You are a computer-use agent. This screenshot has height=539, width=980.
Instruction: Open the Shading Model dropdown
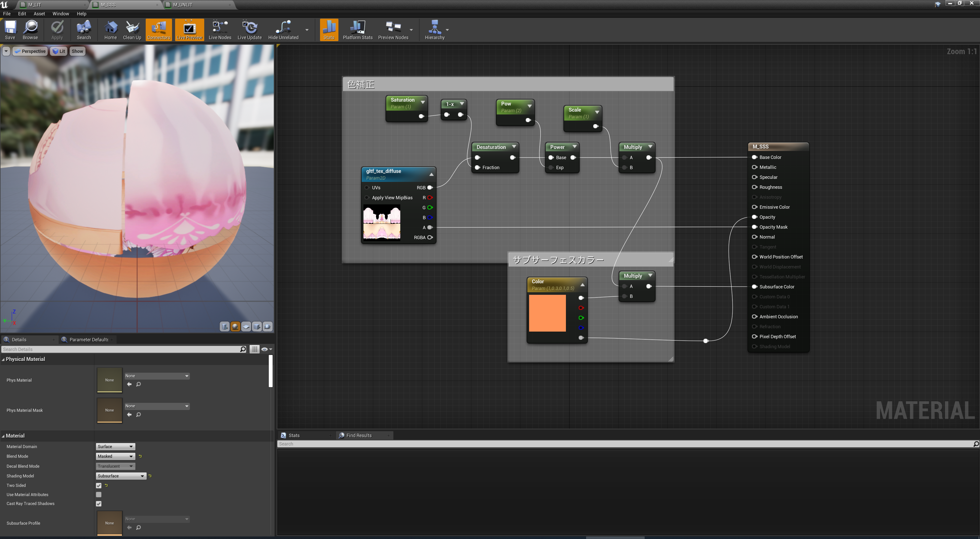(x=121, y=476)
